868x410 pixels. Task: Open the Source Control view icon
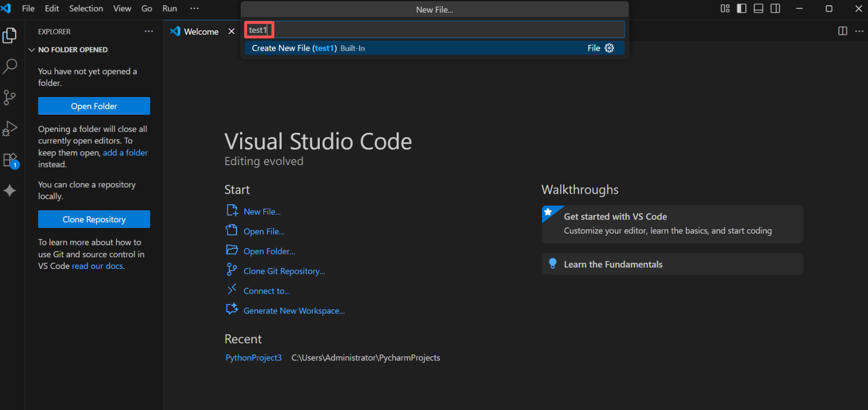pos(10,97)
